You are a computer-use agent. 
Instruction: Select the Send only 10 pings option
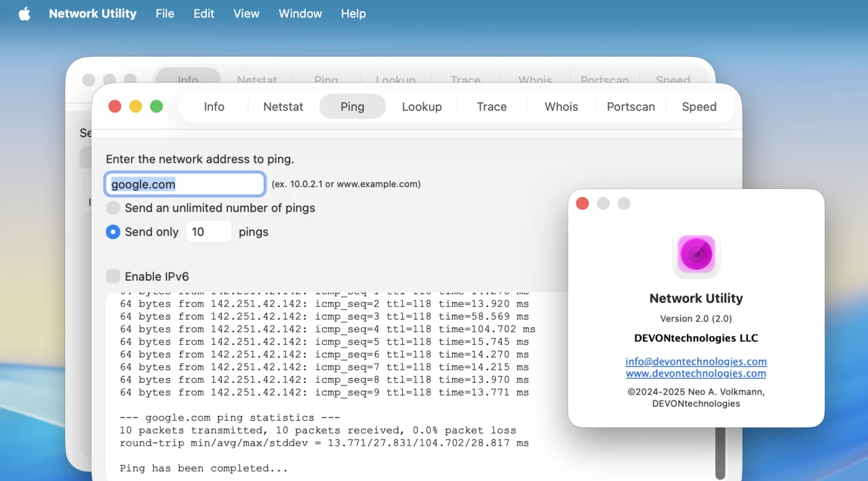[113, 232]
